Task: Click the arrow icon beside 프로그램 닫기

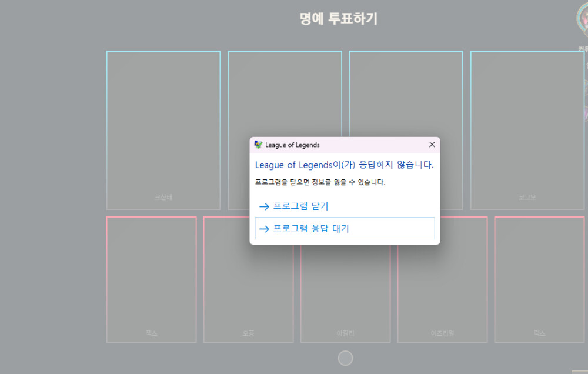Action: 264,206
